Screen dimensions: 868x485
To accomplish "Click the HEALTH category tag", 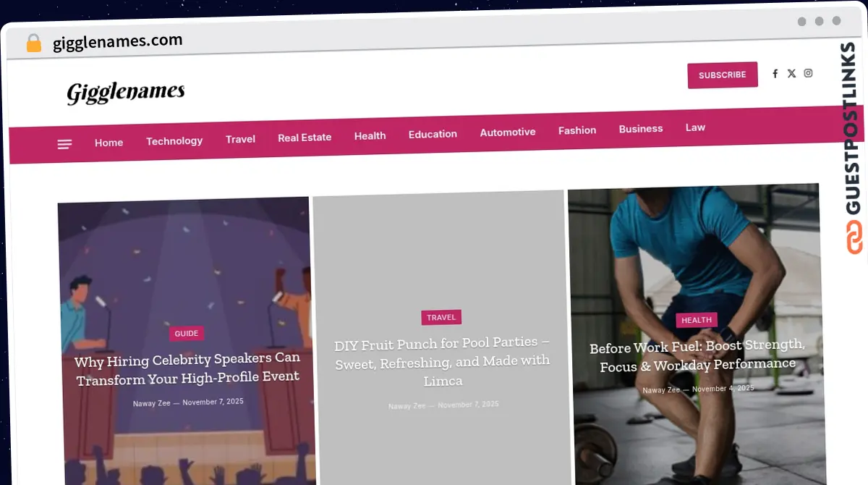I will [697, 320].
